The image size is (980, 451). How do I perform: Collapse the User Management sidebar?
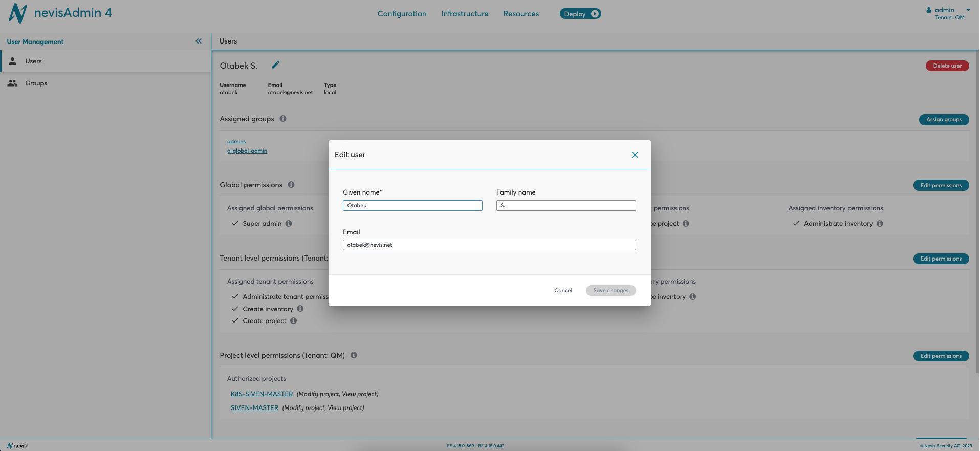(x=199, y=41)
